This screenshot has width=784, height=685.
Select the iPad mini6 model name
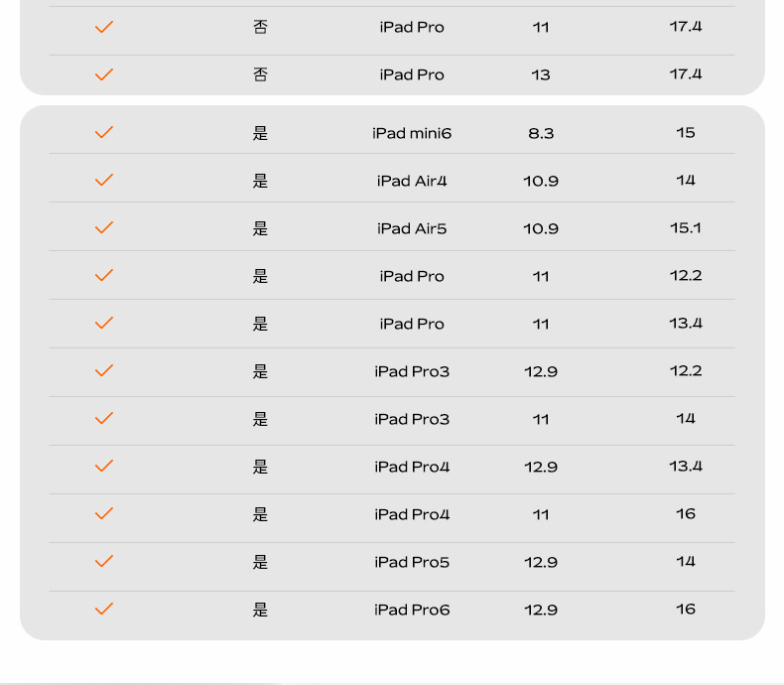pyautogui.click(x=412, y=133)
